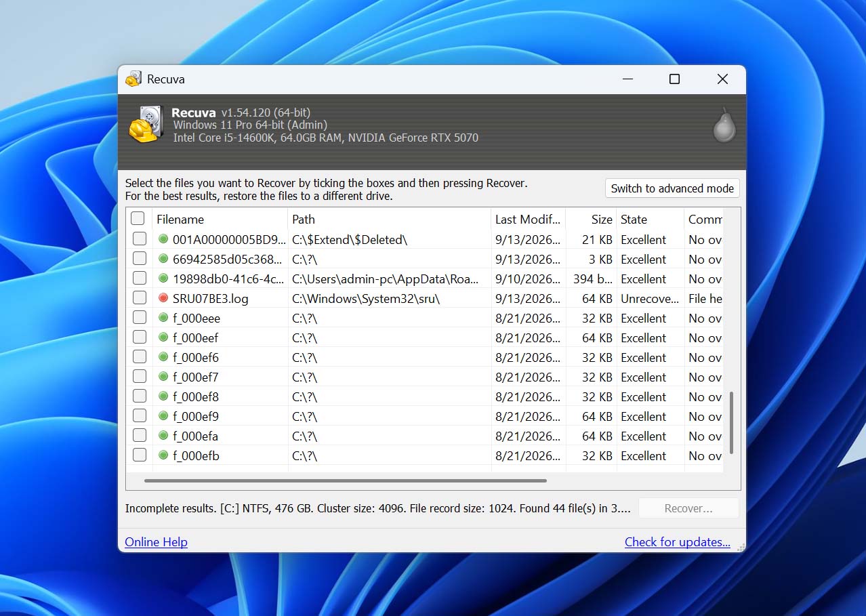Image resolution: width=866 pixels, height=616 pixels.
Task: Click the Recuva title bar app icon
Action: [133, 79]
